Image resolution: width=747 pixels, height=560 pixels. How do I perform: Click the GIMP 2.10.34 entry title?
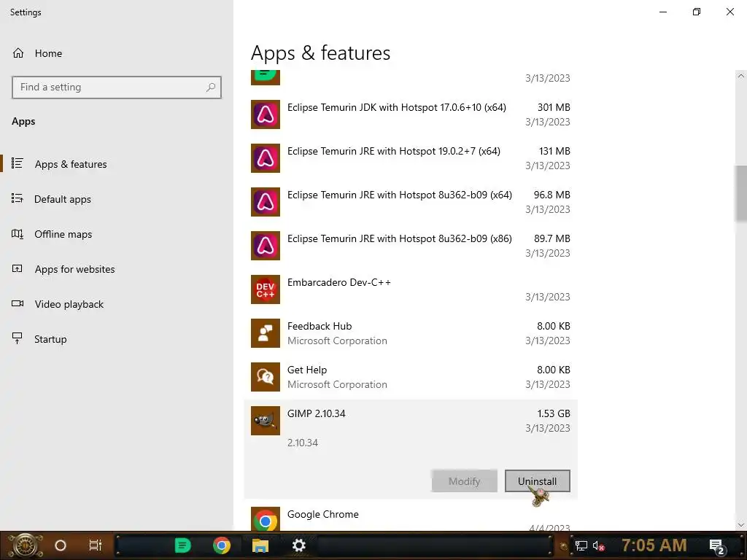click(x=316, y=414)
